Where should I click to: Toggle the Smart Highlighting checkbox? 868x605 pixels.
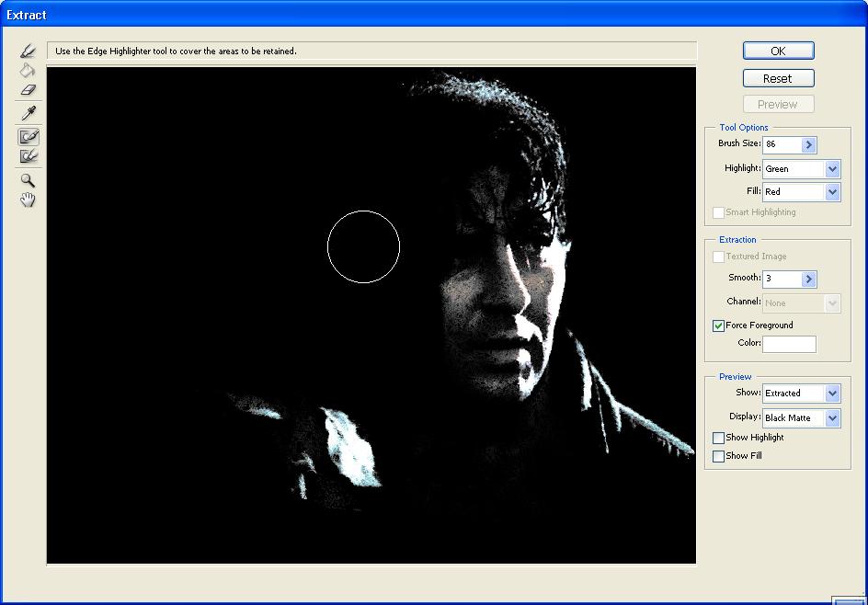[718, 212]
